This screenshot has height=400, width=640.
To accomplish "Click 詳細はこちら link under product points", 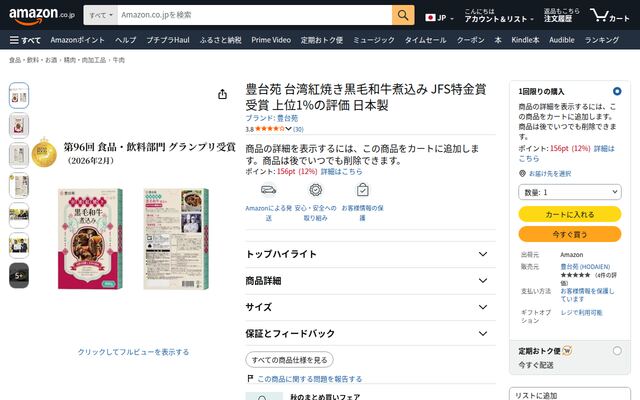I will [341, 171].
